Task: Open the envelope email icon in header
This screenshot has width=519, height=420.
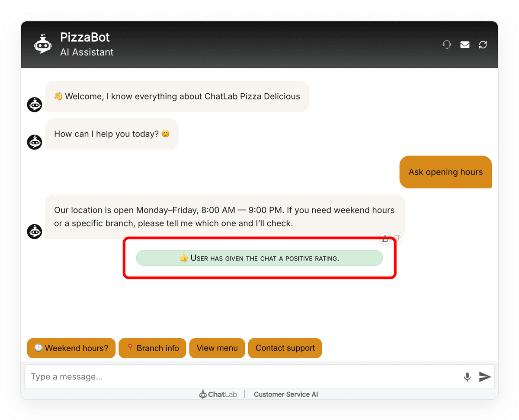Action: (x=465, y=45)
